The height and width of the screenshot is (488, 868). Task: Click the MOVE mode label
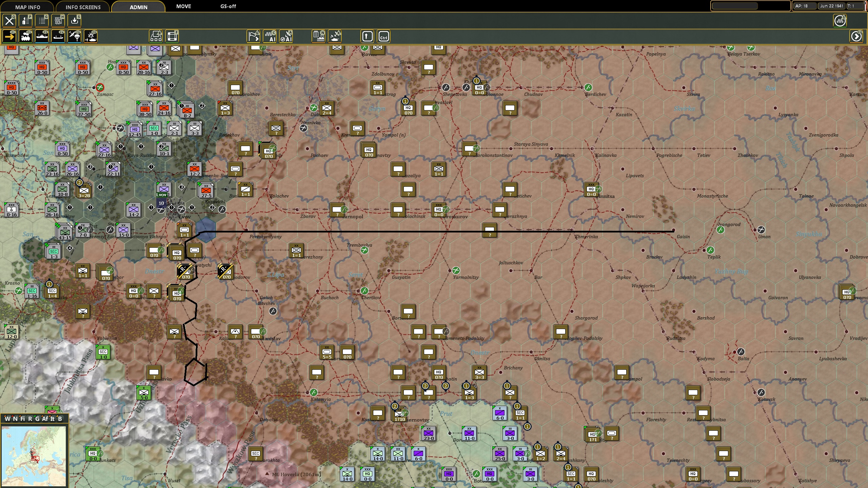(184, 6)
